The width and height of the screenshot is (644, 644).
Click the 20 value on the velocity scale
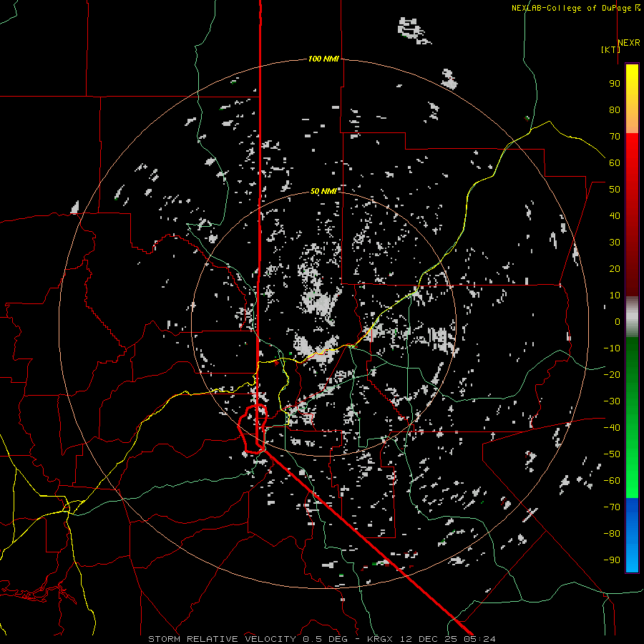(x=615, y=268)
